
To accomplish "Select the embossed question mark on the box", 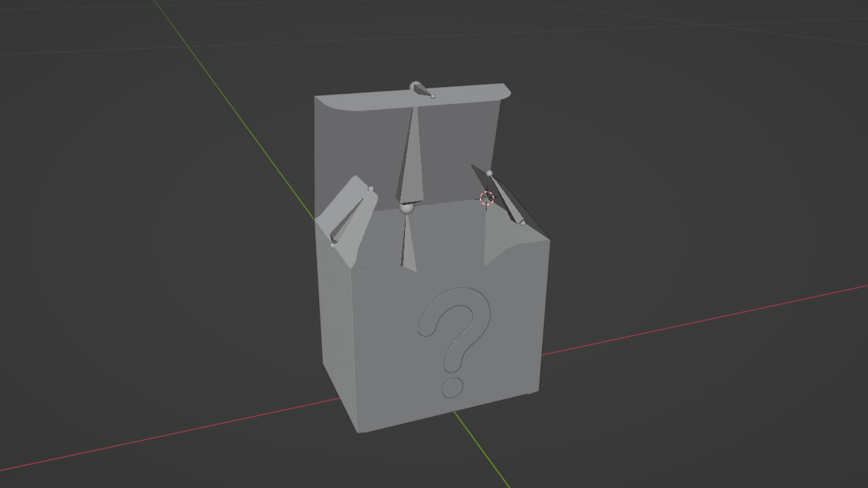I will click(454, 341).
